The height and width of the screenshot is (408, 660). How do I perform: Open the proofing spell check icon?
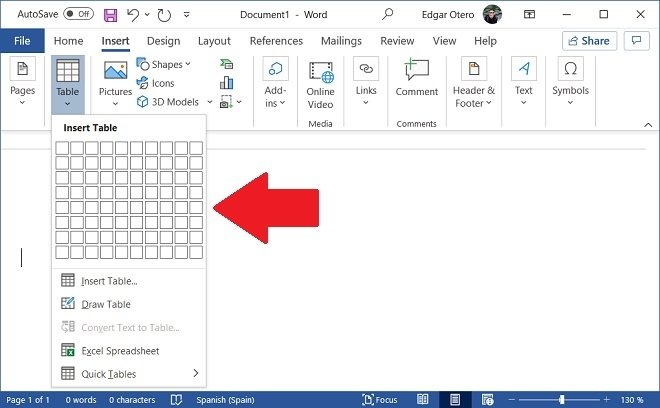click(176, 400)
